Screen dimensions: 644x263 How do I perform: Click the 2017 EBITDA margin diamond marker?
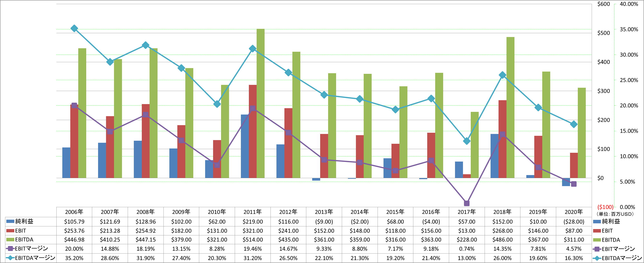[x=467, y=141]
